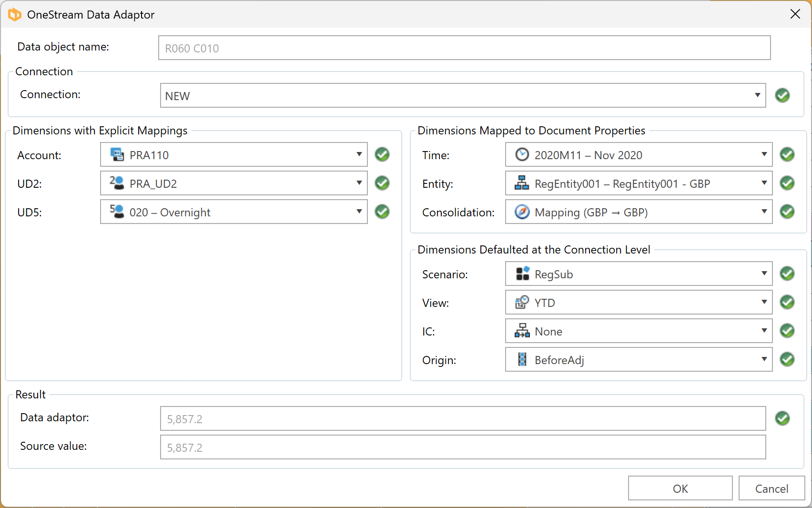
Task: Open the Entity dropdown arrow
Action: tap(764, 183)
